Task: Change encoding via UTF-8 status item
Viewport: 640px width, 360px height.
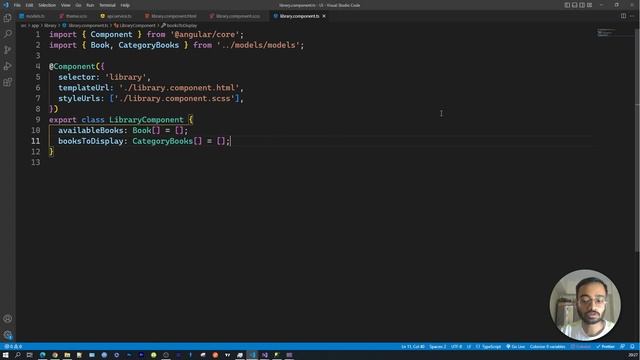Action: [456, 347]
